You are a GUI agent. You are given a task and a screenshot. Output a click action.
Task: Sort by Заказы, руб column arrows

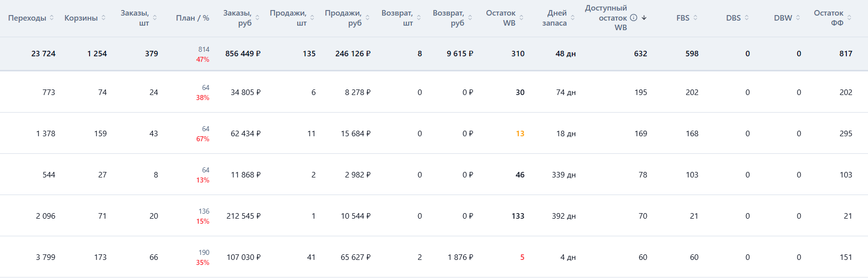tap(257, 18)
